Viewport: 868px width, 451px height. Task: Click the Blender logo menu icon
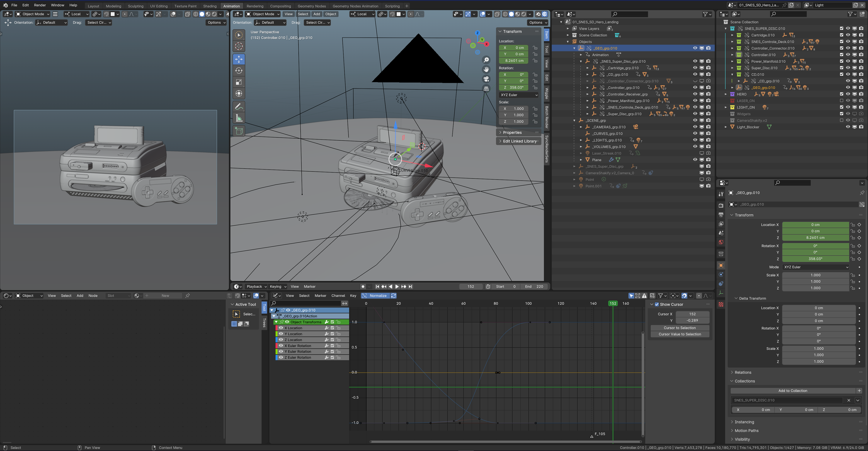tap(5, 5)
